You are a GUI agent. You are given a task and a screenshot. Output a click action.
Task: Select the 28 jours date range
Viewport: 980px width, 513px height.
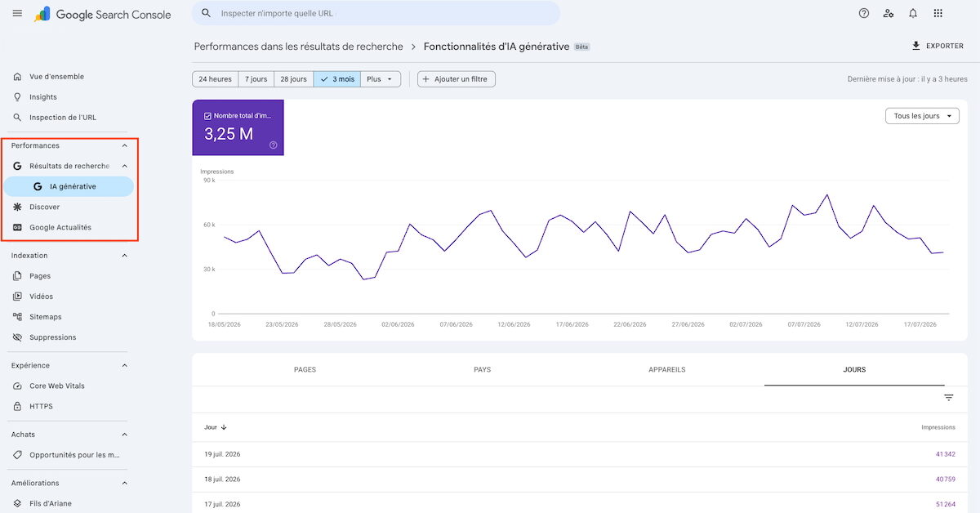[293, 79]
